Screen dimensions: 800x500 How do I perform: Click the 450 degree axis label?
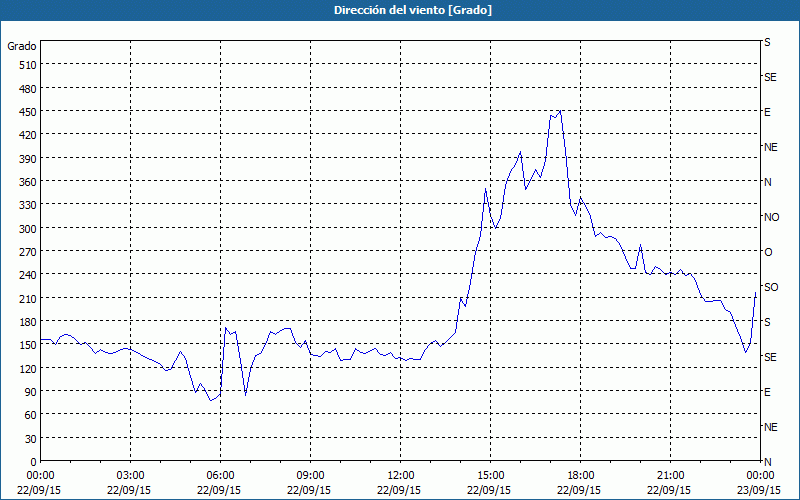pyautogui.click(x=28, y=112)
